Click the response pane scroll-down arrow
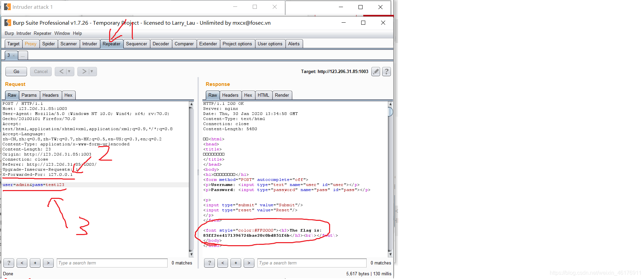Screen dimensions: 644x279 point(390,254)
